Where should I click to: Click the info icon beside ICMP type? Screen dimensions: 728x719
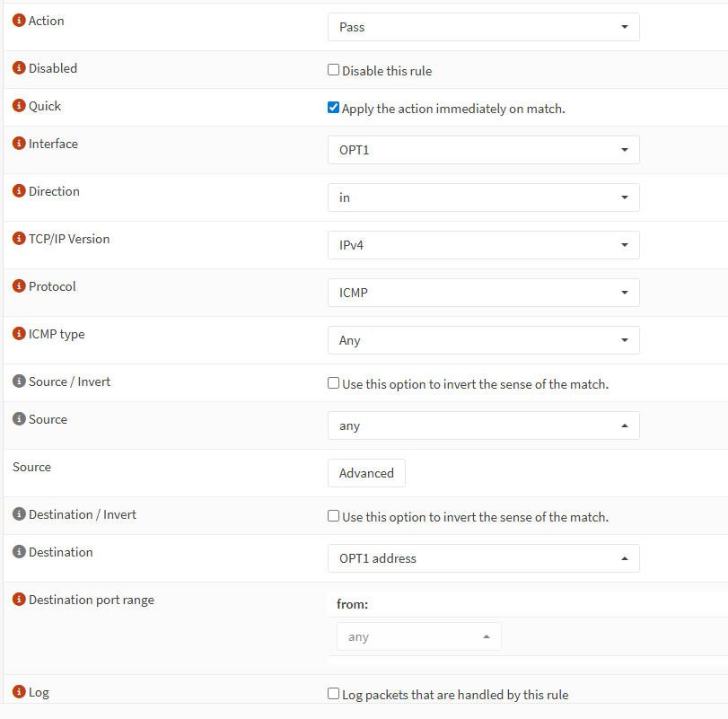pos(19,334)
